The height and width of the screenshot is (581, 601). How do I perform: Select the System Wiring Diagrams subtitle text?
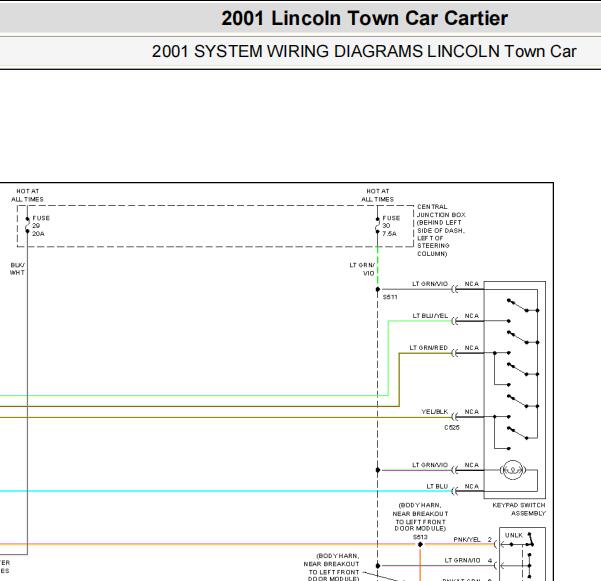[363, 51]
